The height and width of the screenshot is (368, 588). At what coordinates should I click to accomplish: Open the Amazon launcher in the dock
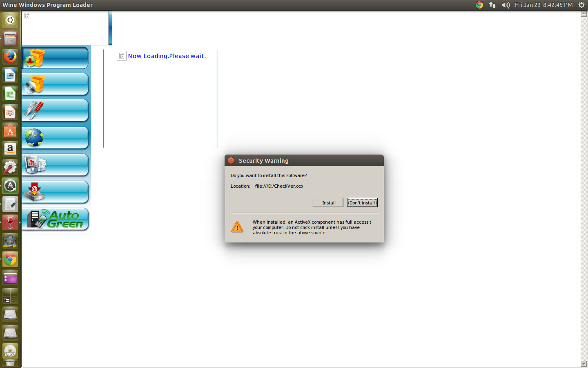(10, 149)
